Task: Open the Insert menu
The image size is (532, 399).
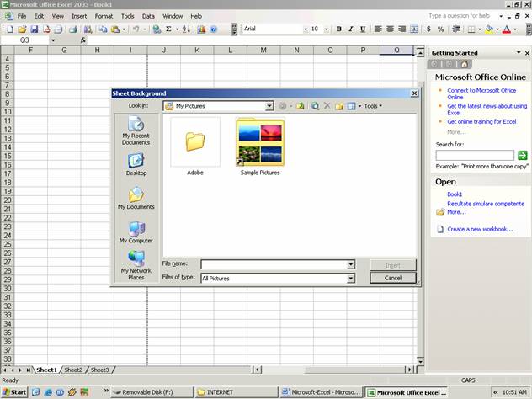Action: coord(79,16)
